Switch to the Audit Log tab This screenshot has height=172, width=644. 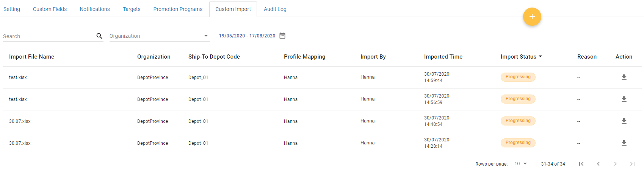(275, 9)
